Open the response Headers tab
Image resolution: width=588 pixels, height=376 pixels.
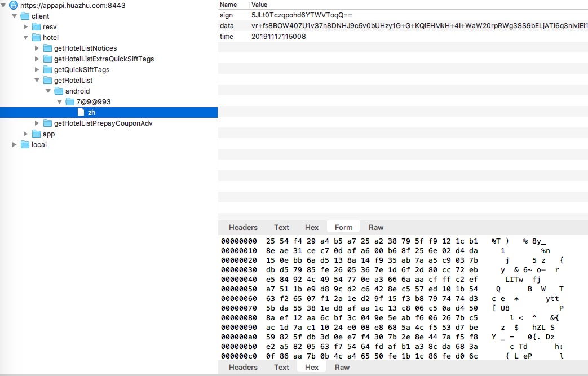click(x=243, y=367)
